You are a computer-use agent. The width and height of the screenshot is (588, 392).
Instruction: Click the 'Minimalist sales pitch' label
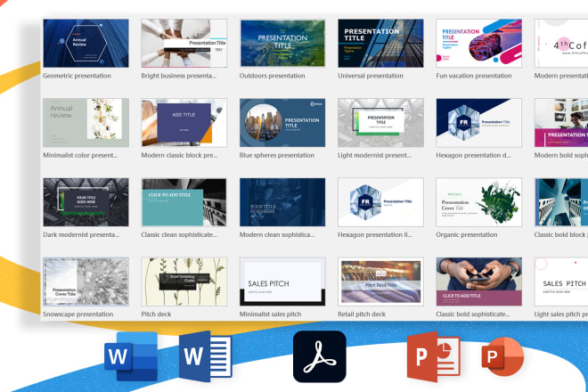(270, 314)
